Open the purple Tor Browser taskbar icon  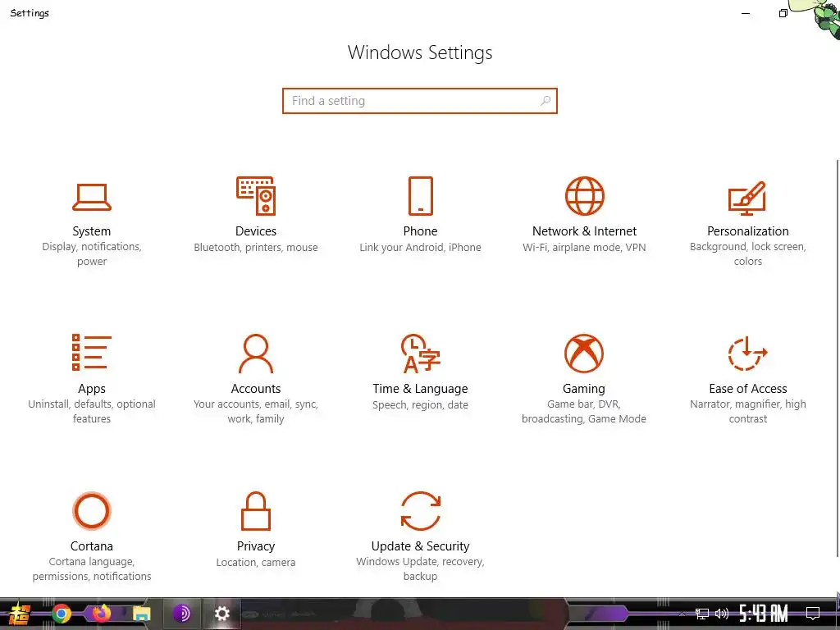[182, 614]
